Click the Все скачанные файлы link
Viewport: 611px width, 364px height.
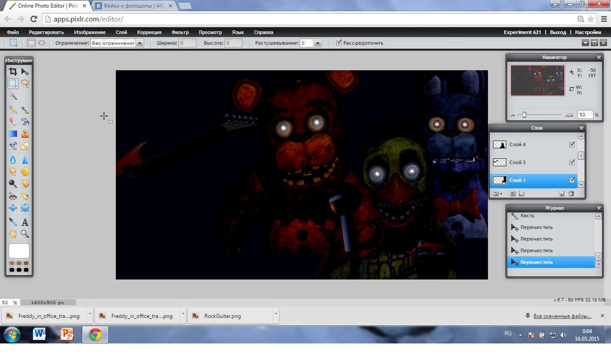point(562,316)
